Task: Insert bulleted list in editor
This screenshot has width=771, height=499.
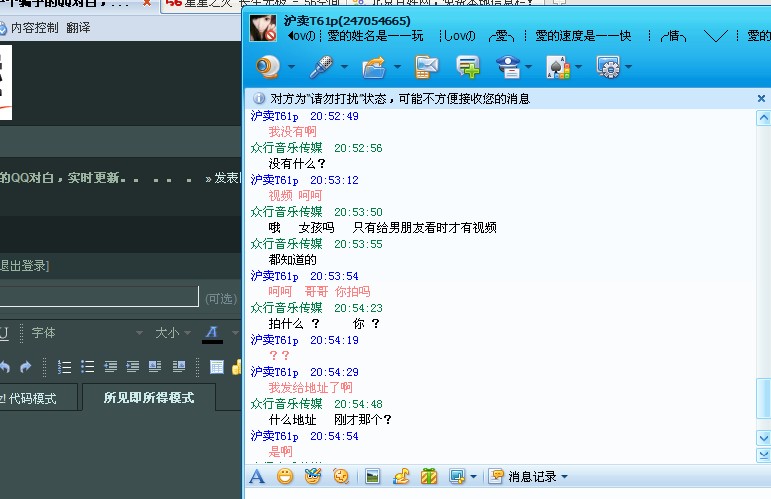Action: [88, 367]
